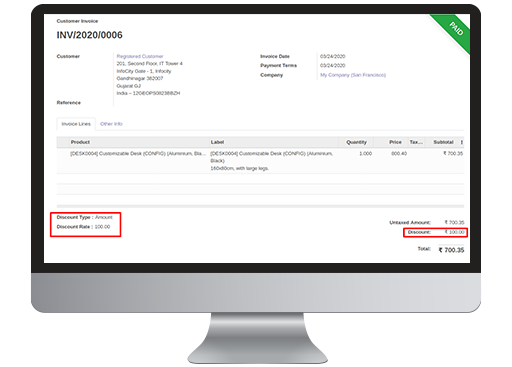Click the Total ₹ 700.35 amount
The width and height of the screenshot is (512, 367).
point(451,250)
